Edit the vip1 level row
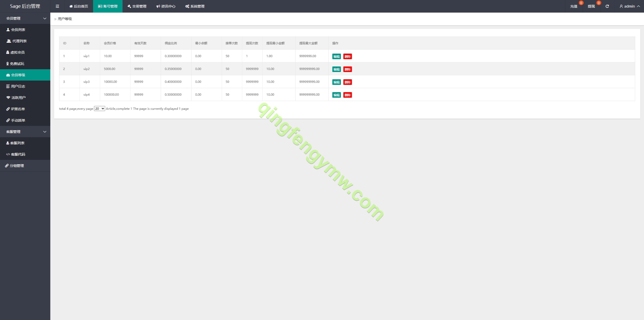This screenshot has height=320, width=644. [336, 56]
